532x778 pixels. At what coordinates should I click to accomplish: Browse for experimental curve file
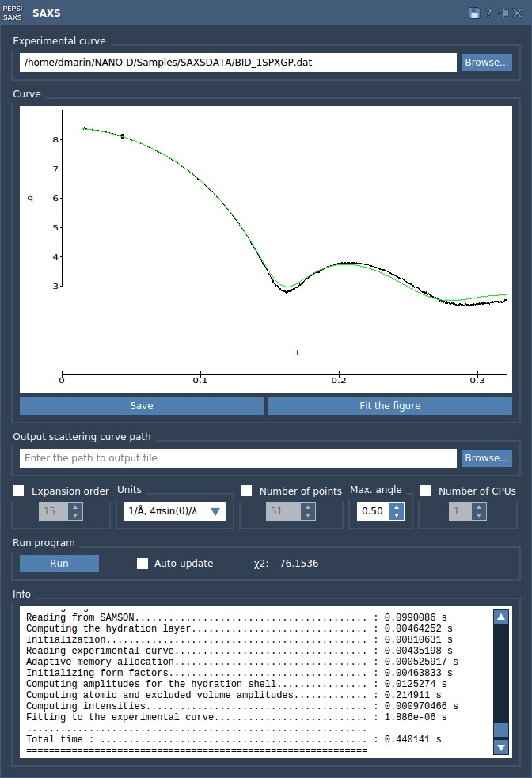[x=486, y=63]
